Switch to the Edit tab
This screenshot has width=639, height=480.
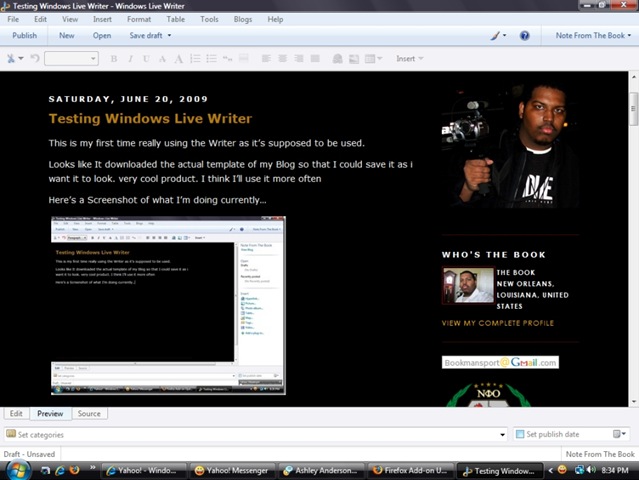click(16, 414)
